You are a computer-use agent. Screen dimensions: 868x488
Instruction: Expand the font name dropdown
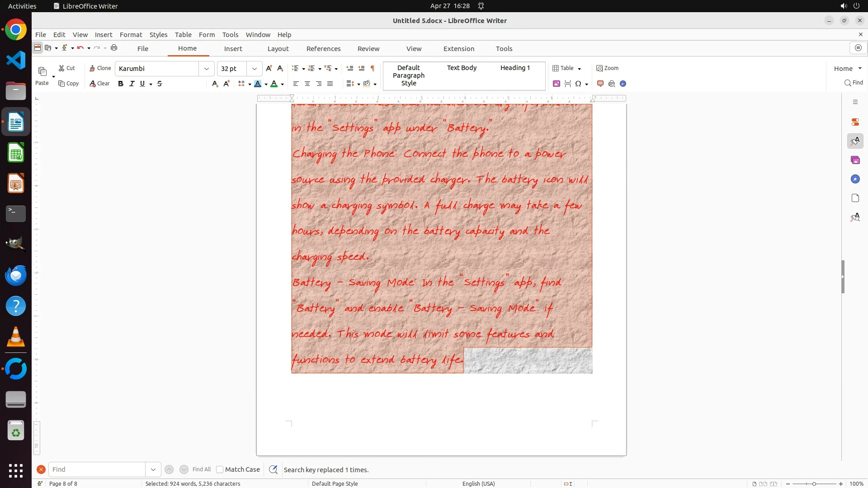(207, 69)
